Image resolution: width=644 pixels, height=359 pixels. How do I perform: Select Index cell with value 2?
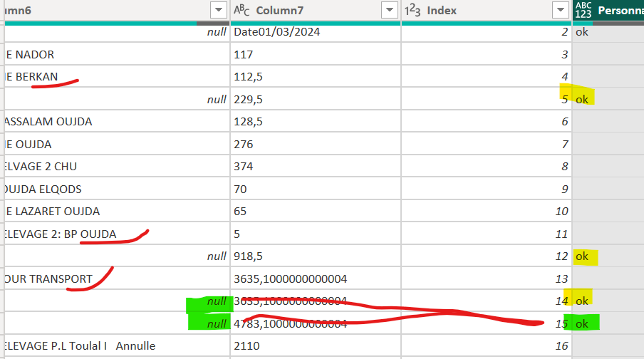pyautogui.click(x=487, y=32)
